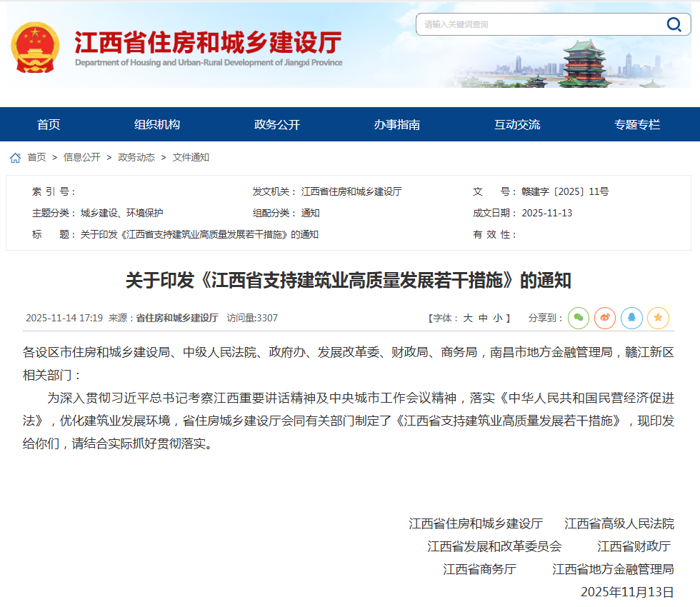This screenshot has width=700, height=607.
Task: Open the 政务公开 navigation menu
Action: pos(277,125)
